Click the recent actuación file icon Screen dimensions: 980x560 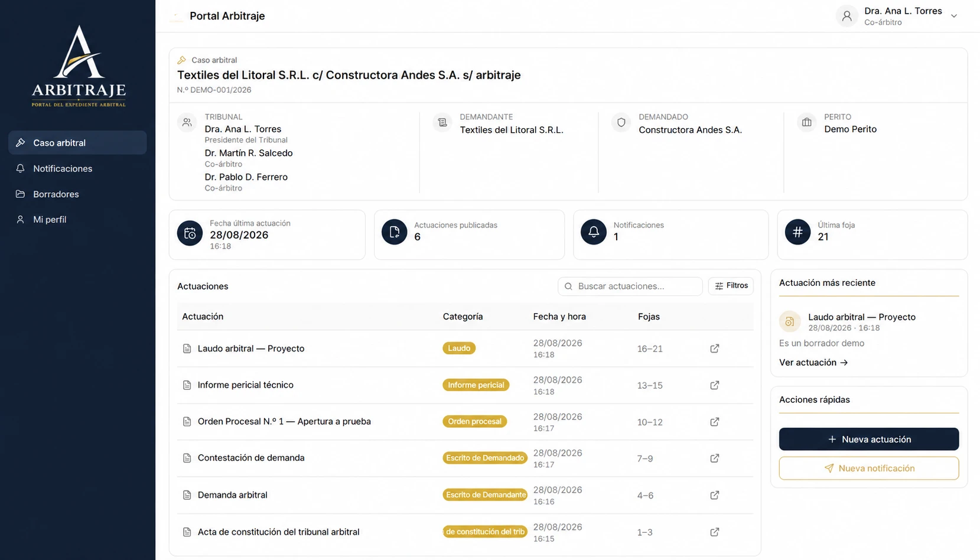[x=790, y=322]
